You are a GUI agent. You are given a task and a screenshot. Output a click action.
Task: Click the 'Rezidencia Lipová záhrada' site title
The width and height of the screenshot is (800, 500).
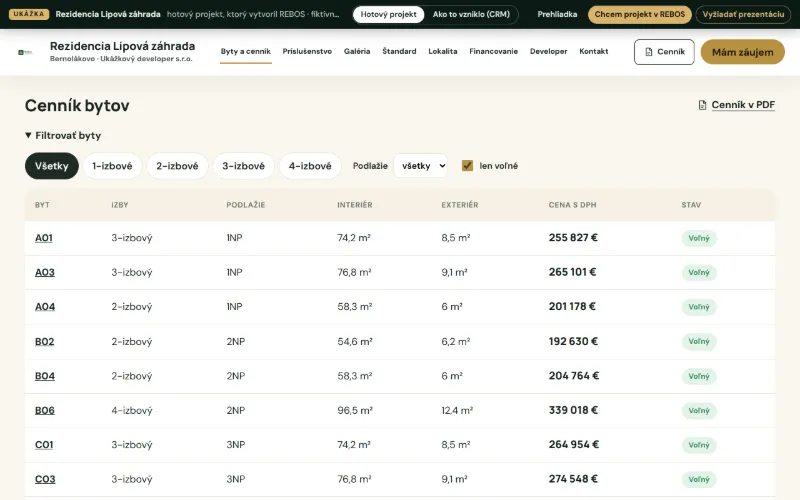point(122,46)
